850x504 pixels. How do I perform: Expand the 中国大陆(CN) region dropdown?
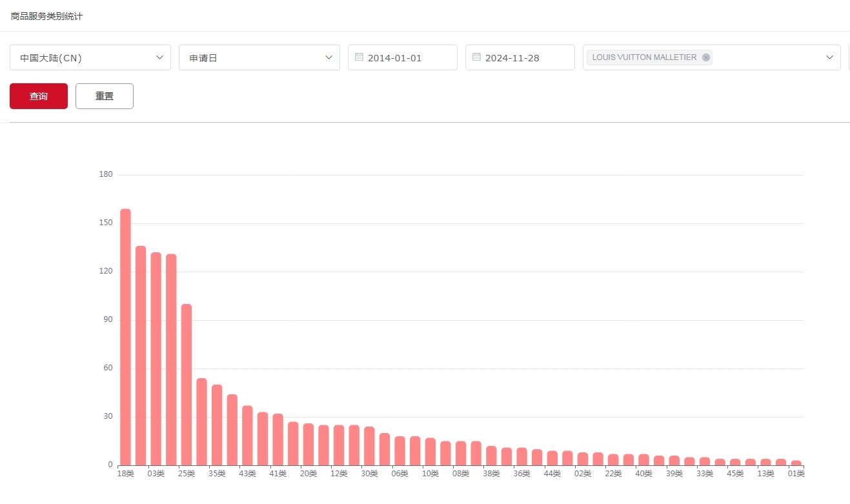coord(160,57)
